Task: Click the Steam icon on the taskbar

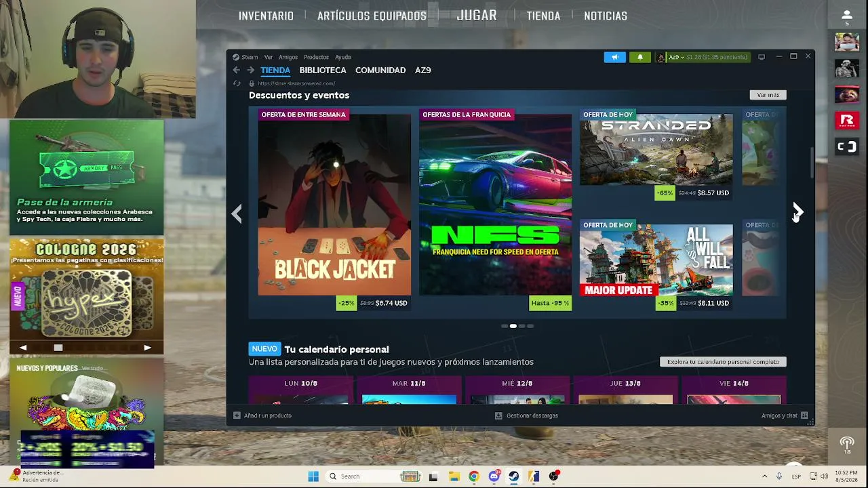Action: [514, 476]
